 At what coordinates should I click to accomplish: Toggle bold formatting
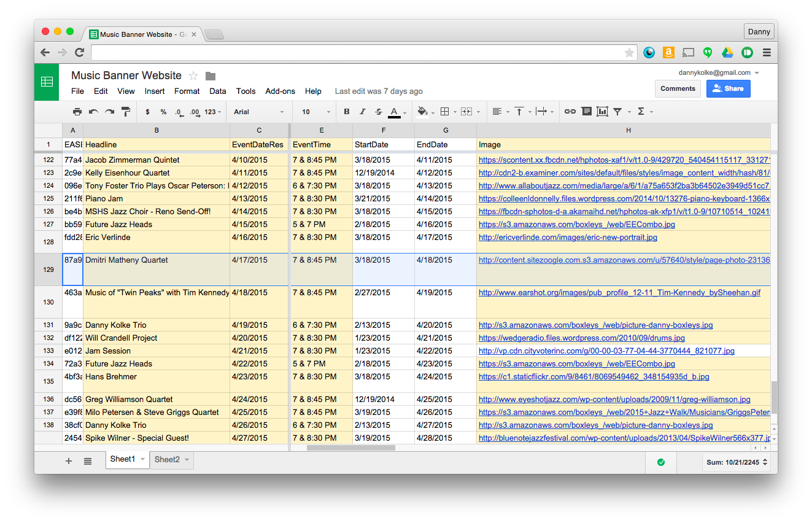pyautogui.click(x=347, y=112)
